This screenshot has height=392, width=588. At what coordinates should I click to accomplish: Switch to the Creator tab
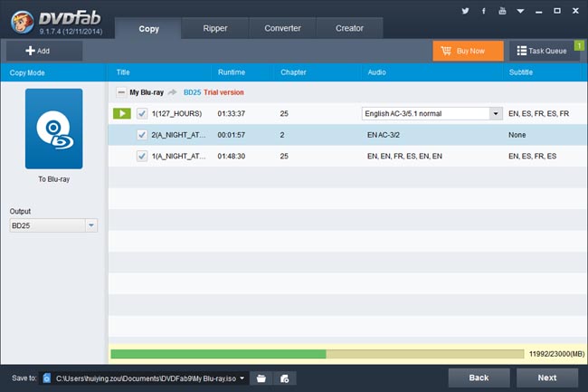pyautogui.click(x=349, y=28)
